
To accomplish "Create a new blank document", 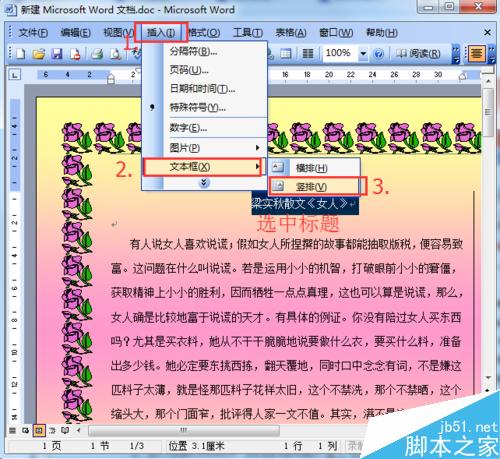I will coord(21,54).
